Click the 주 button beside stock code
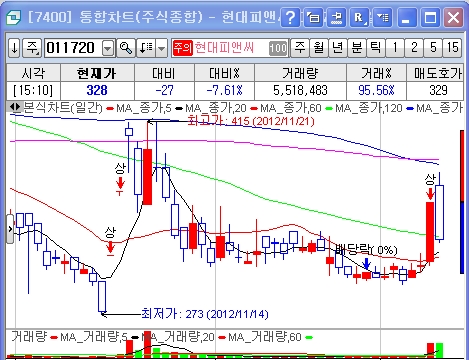The width and height of the screenshot is (469, 360). (32, 48)
